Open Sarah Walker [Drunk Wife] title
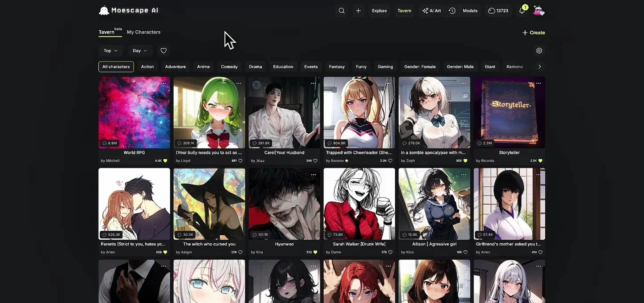The image size is (644, 303). [359, 244]
